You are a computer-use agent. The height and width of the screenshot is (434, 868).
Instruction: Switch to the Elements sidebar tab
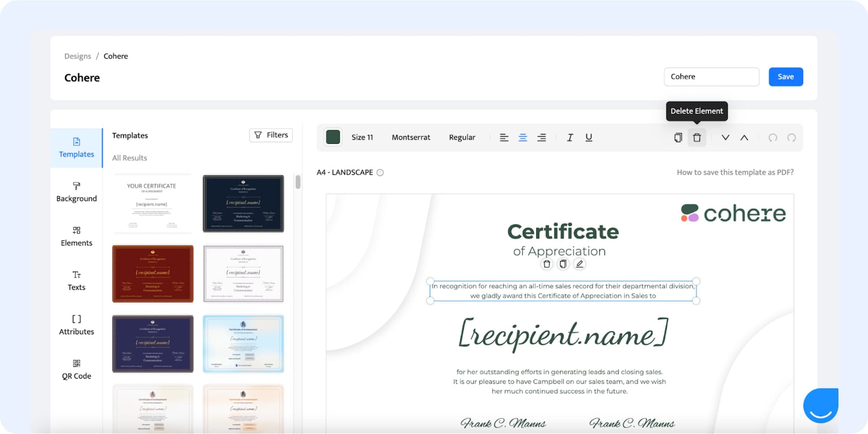tap(76, 236)
